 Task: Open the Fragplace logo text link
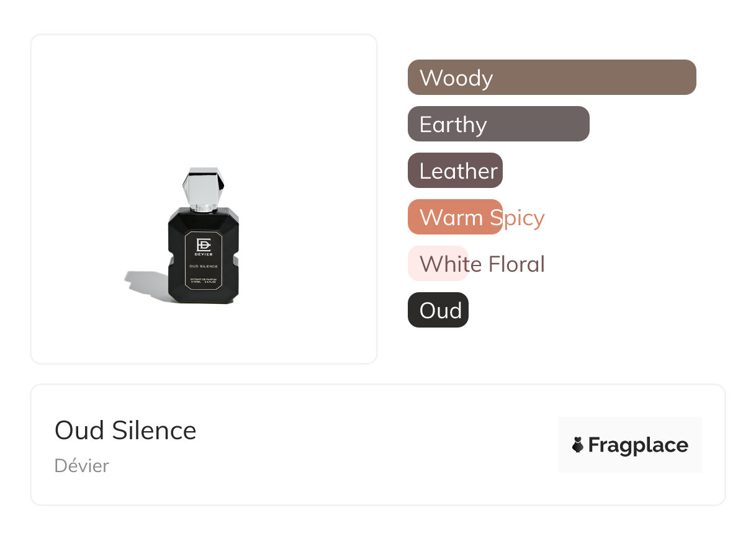tap(638, 445)
